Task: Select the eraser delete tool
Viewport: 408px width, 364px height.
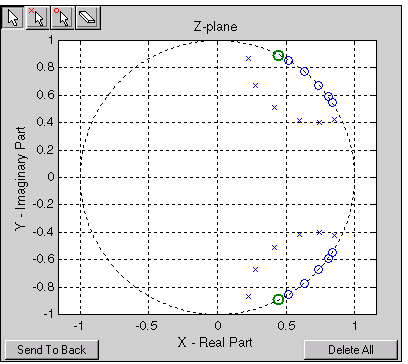Action: (88, 18)
